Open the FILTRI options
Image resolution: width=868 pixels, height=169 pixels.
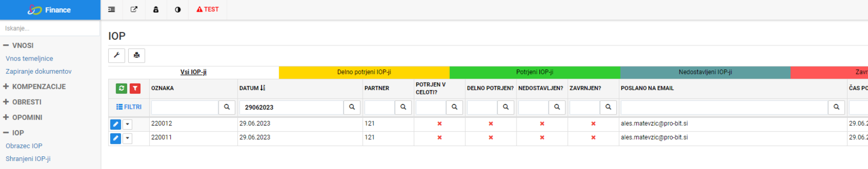(129, 107)
